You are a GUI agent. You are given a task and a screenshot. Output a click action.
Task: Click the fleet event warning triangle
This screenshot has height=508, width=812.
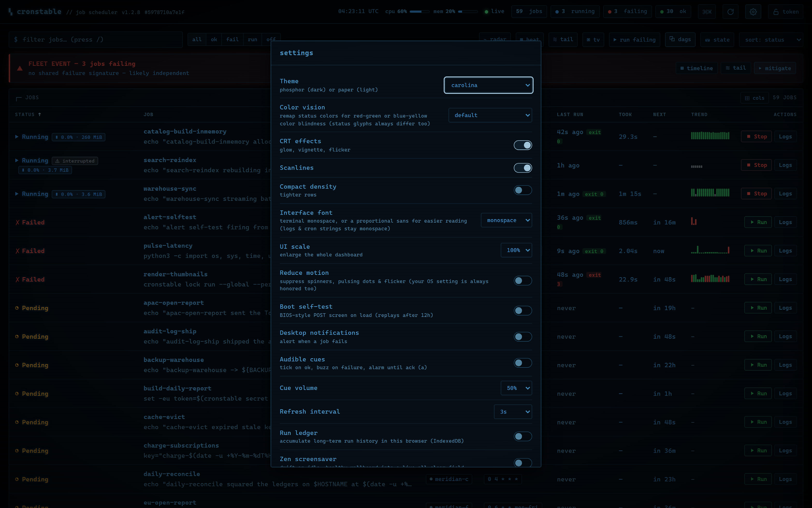click(20, 68)
